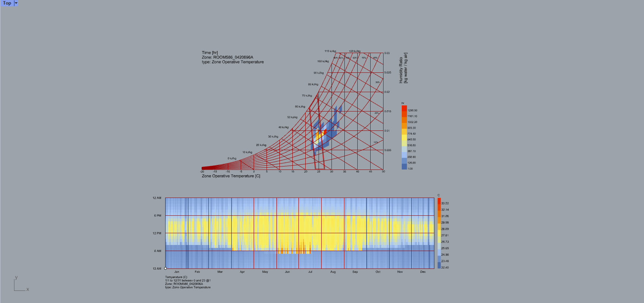Select the '774.40' hr legend value

[411, 134]
